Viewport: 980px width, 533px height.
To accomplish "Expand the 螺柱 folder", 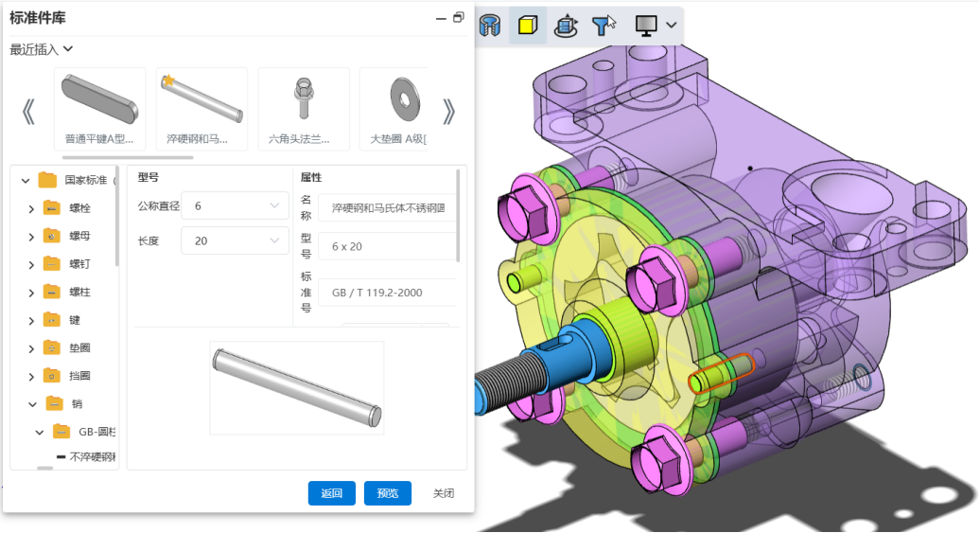I will [31, 293].
